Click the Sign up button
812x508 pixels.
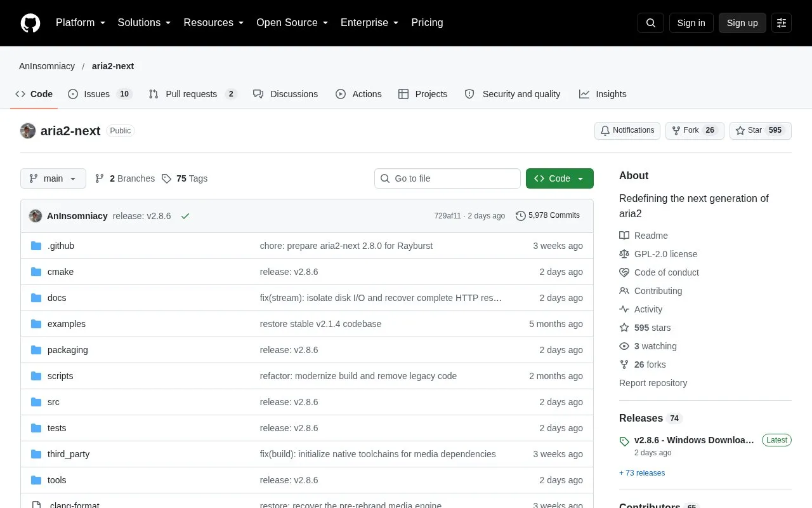(x=742, y=23)
